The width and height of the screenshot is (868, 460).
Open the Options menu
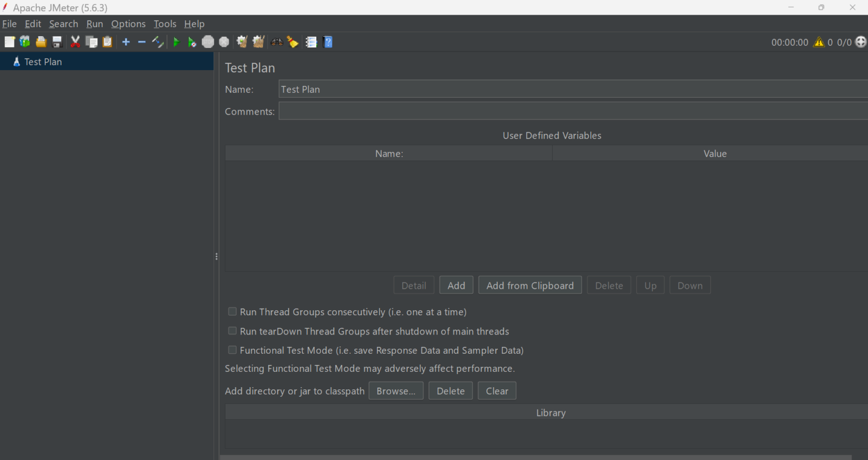pos(128,24)
